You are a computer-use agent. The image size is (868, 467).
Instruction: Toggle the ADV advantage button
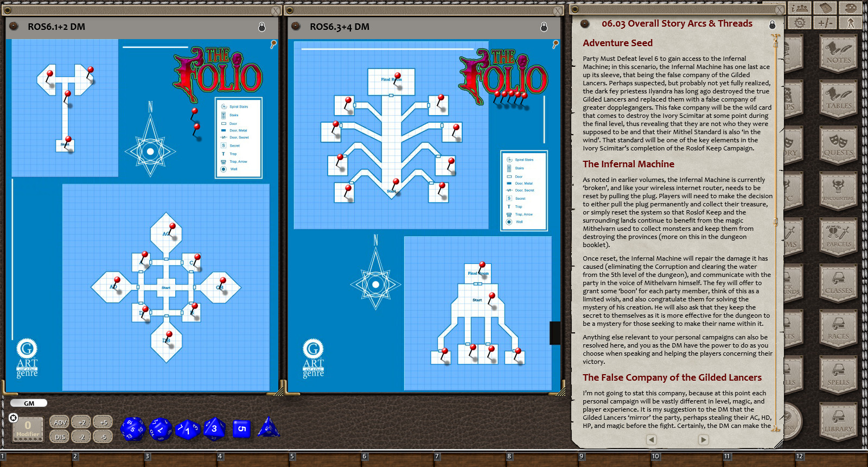[x=60, y=422]
